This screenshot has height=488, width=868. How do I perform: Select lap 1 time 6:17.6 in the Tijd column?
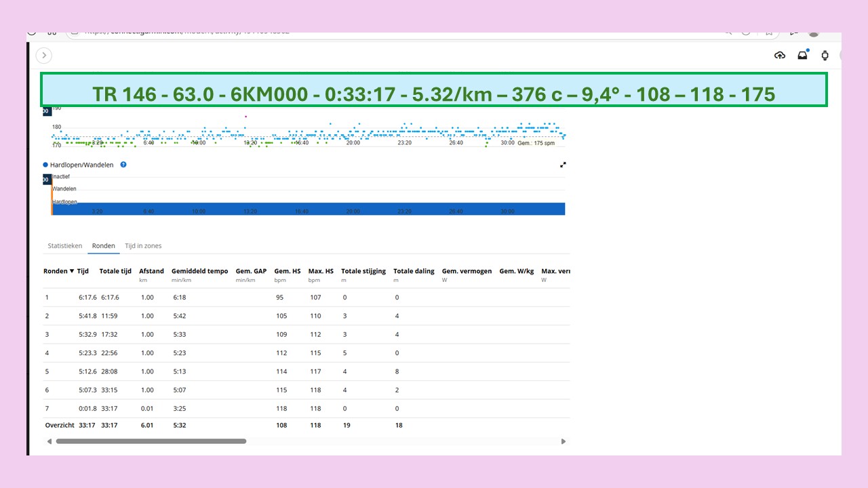(87, 298)
